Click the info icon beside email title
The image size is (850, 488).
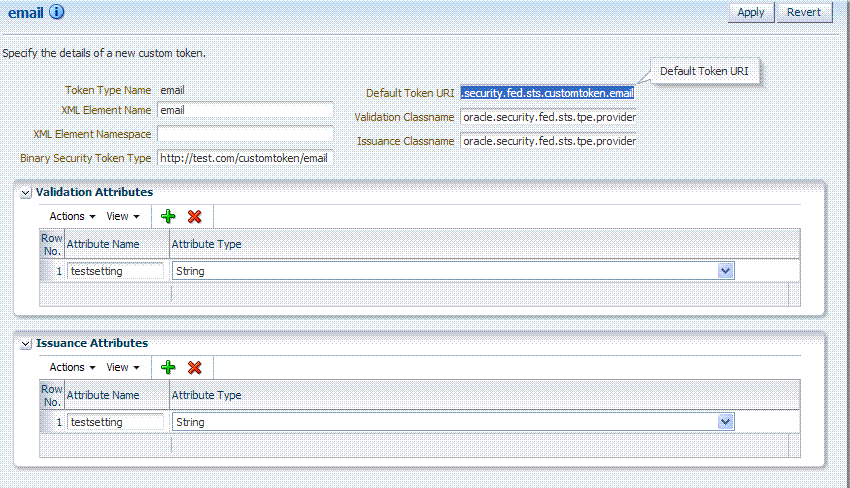[56, 12]
